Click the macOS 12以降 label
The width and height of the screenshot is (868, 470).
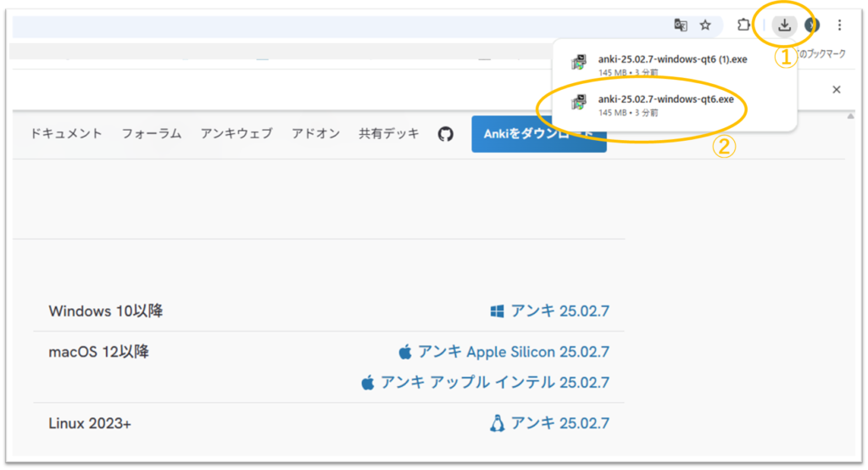(x=98, y=352)
